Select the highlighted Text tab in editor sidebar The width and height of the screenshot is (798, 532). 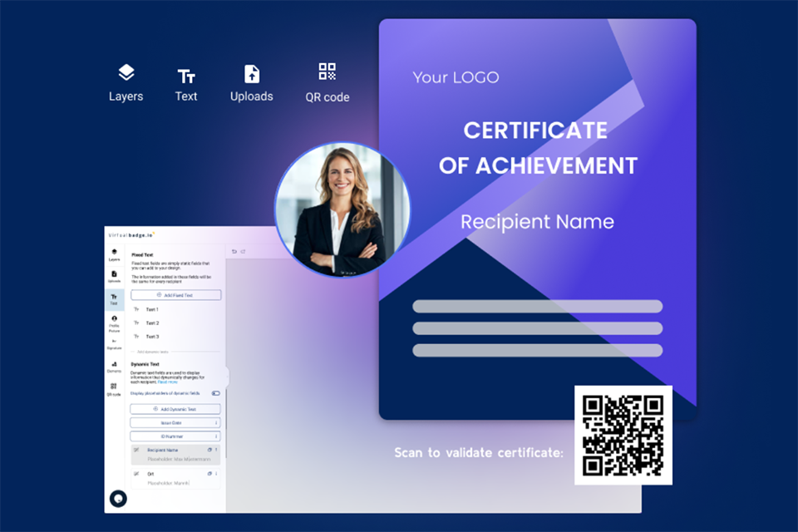pyautogui.click(x=114, y=299)
